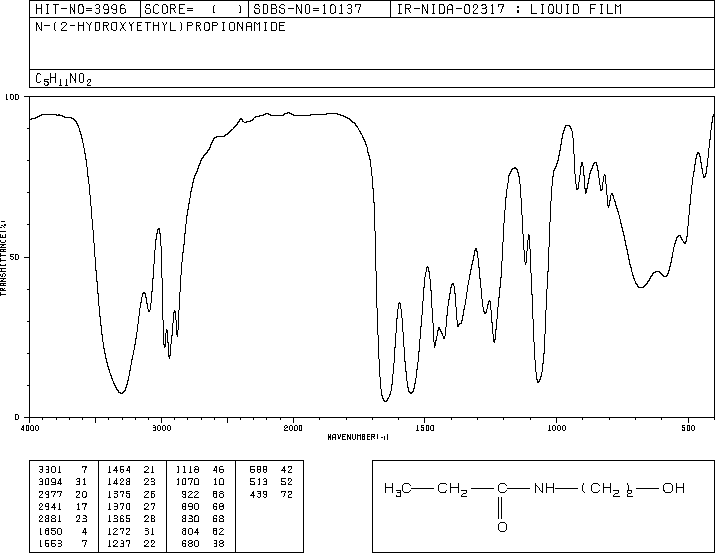The image size is (715, 553).
Task: Click the 2000 tick label on wavenumber axis
Action: pos(293,428)
